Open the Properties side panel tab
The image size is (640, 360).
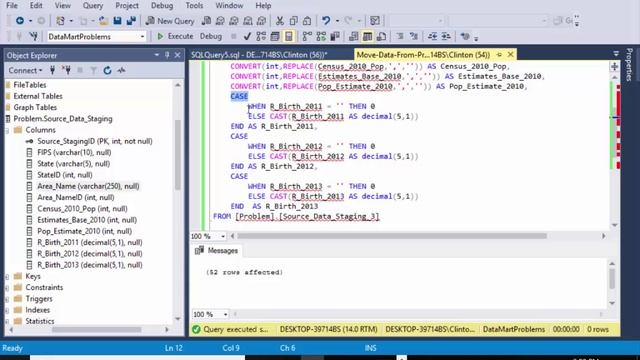(629, 64)
